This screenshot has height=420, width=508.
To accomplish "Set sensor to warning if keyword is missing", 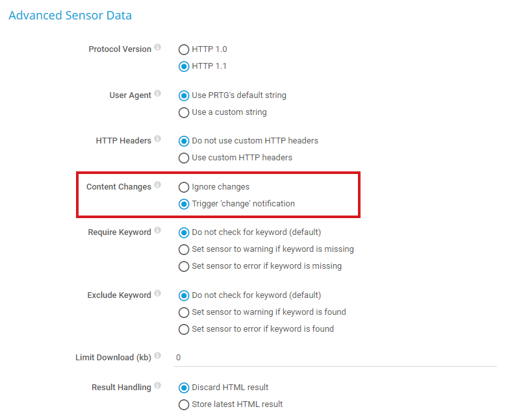I will coord(184,249).
